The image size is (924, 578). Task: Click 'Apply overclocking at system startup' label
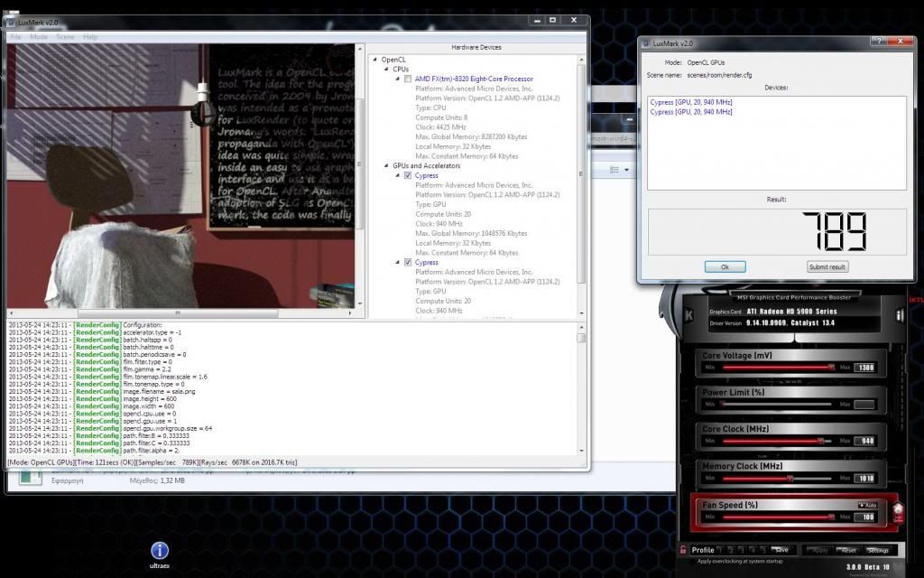pyautogui.click(x=740, y=562)
